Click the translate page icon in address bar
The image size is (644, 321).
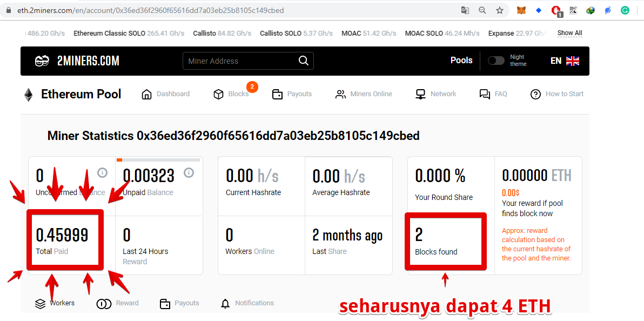[x=465, y=10]
